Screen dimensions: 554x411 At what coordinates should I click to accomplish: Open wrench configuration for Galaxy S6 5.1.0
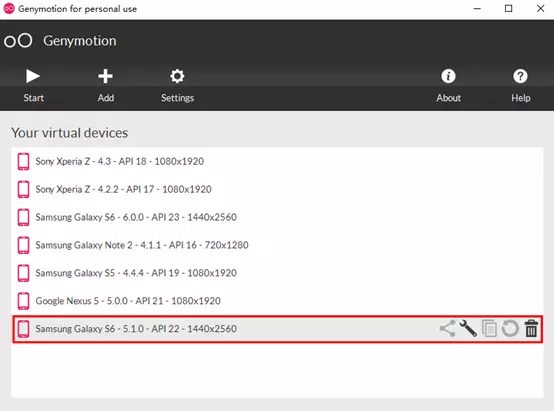pos(468,328)
